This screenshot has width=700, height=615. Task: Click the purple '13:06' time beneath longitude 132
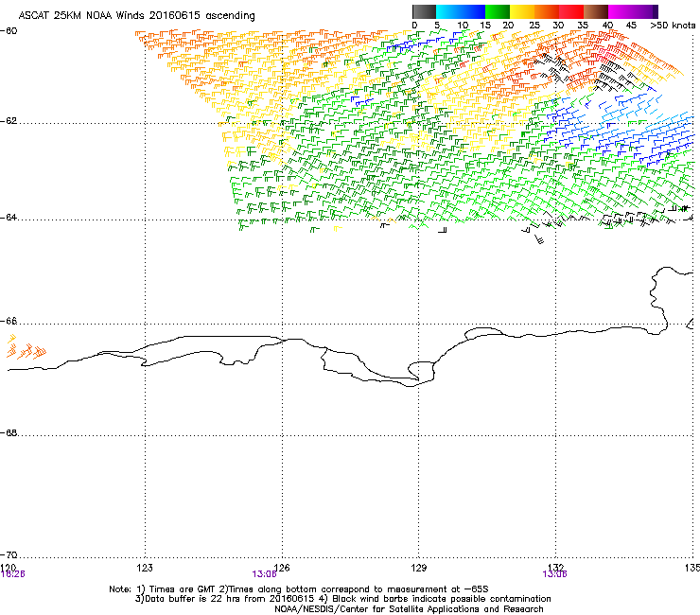click(555, 574)
